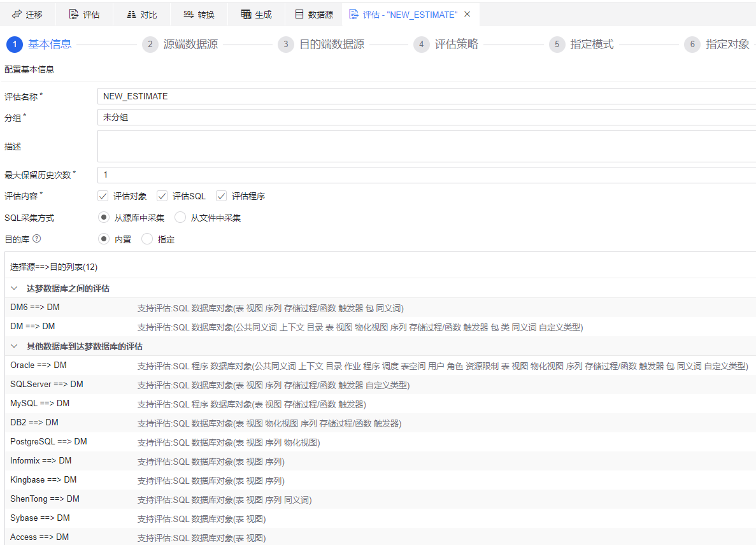Toggle the 评估对象 checkbox
The height and width of the screenshot is (545, 756).
103,195
